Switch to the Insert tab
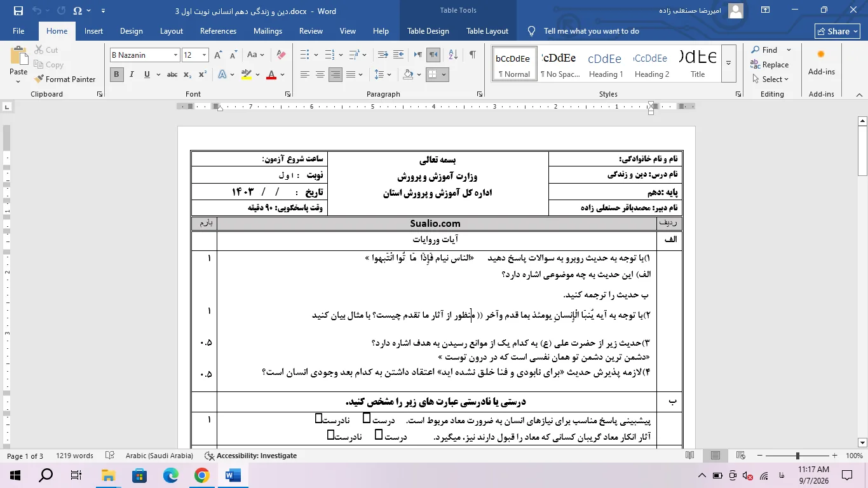 (94, 31)
